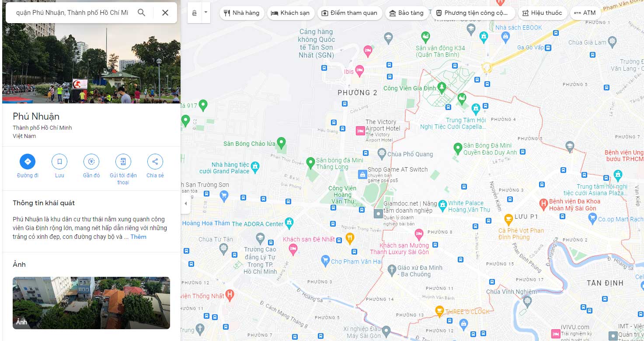Click the search magnifier icon
Screen dimensions: 644x341
(141, 13)
